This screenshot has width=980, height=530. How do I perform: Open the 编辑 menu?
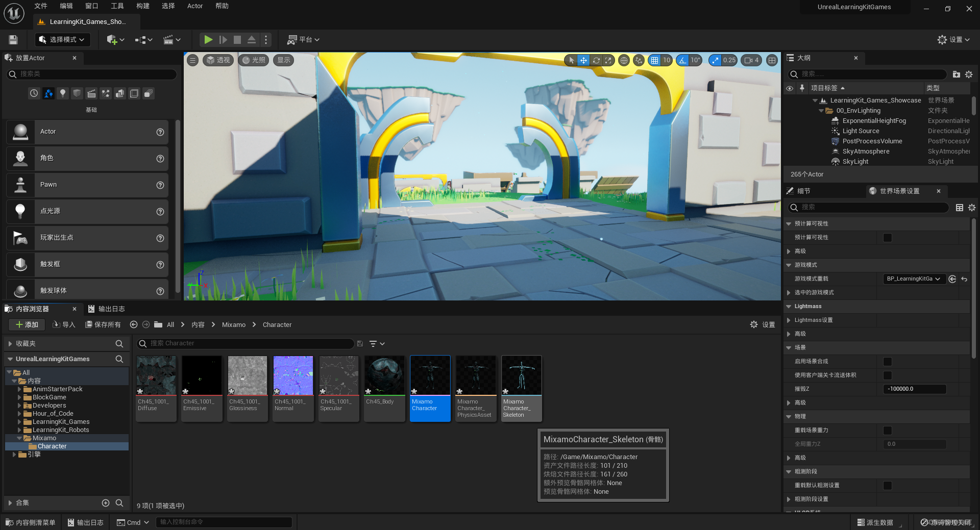(66, 6)
